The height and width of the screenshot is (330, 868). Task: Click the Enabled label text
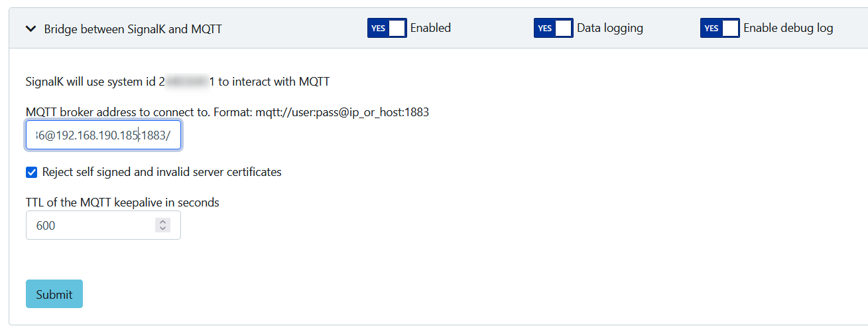pyautogui.click(x=430, y=28)
